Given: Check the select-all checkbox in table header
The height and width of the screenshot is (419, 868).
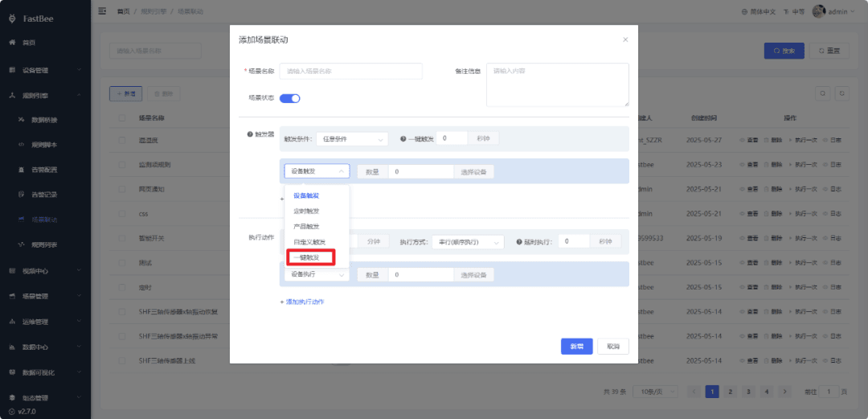Looking at the screenshot, I should [122, 118].
